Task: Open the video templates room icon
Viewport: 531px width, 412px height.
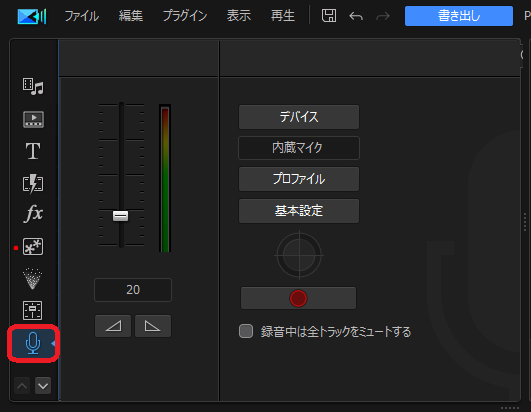Action: [33, 119]
